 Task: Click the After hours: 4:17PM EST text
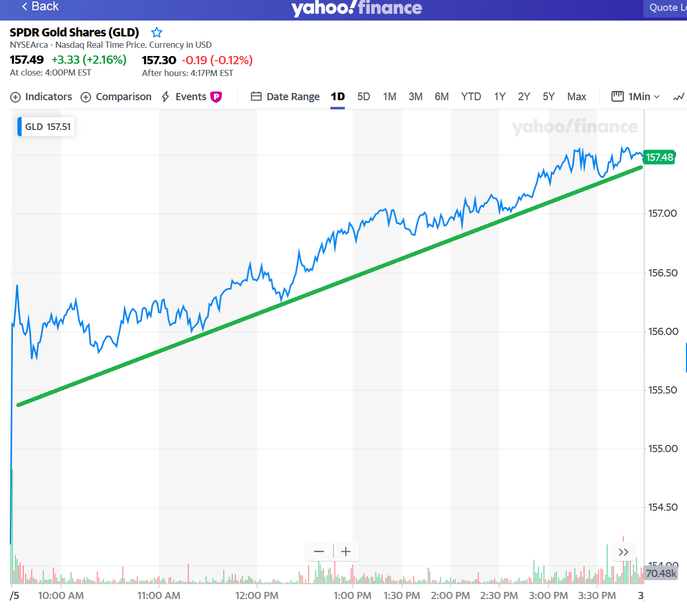(x=188, y=73)
